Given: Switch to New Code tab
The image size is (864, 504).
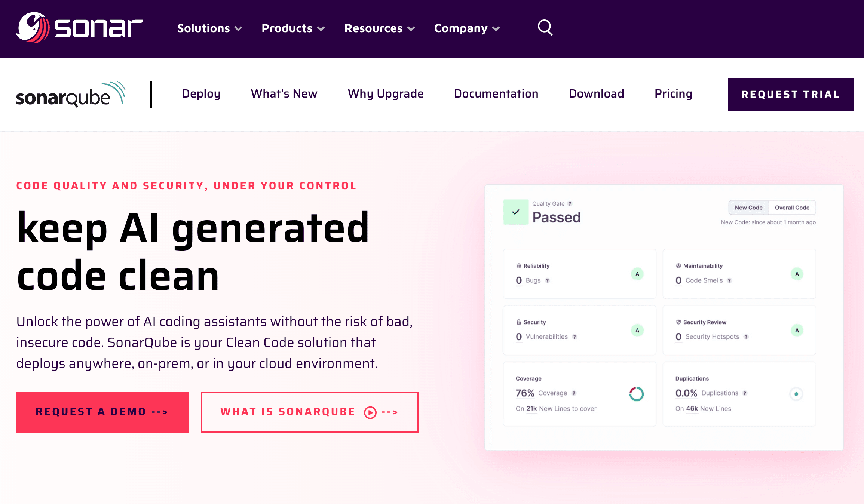Looking at the screenshot, I should point(748,208).
